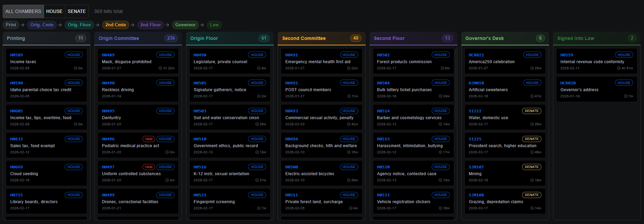
Task: Click the clock icon on H0521 card
Action: [259, 208]
